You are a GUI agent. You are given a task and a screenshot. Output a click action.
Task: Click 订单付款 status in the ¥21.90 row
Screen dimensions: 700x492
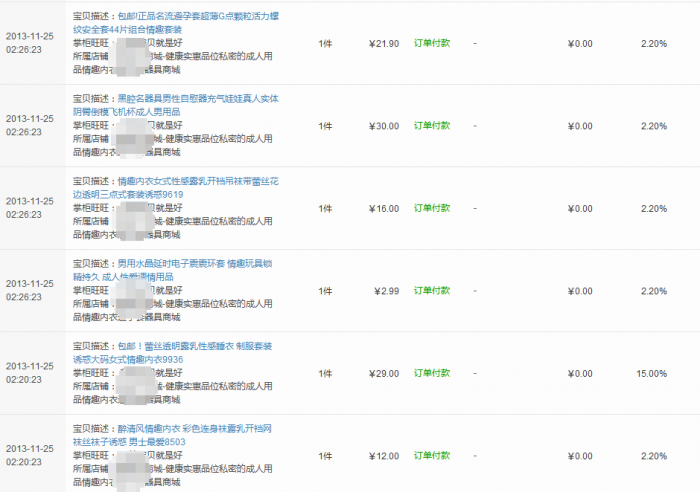432,43
